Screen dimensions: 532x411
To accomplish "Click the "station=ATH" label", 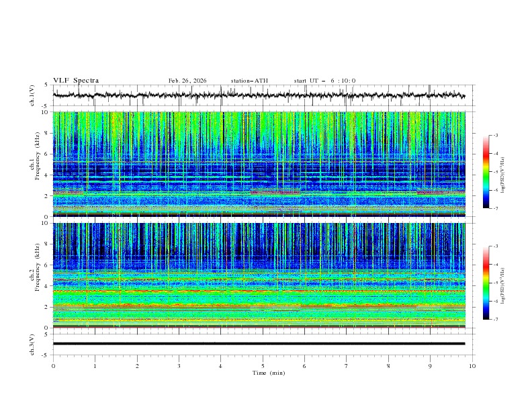I will click(x=249, y=81).
